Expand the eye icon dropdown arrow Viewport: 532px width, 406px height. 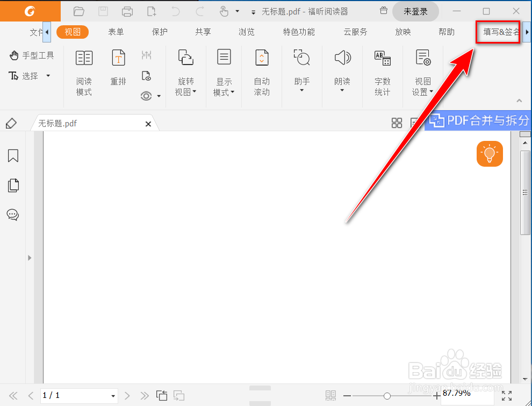tap(159, 96)
